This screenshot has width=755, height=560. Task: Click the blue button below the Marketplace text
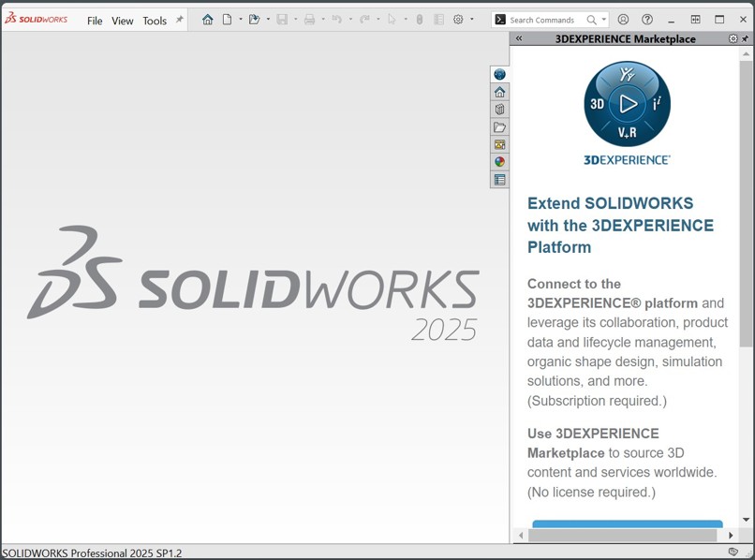pyautogui.click(x=628, y=523)
